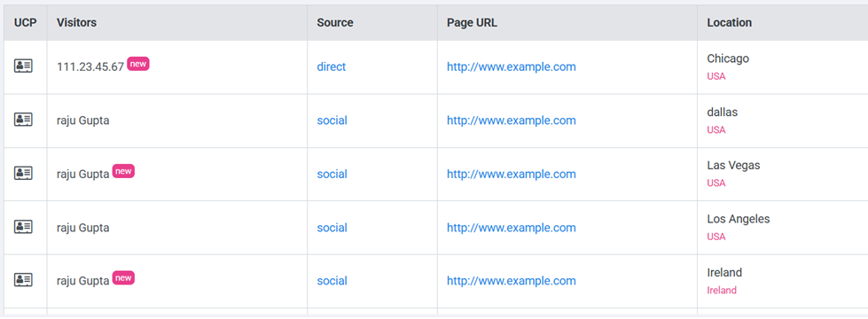This screenshot has height=319, width=868.
Task: Open the UCP card icon in the Las Vegas row
Action: (23, 173)
